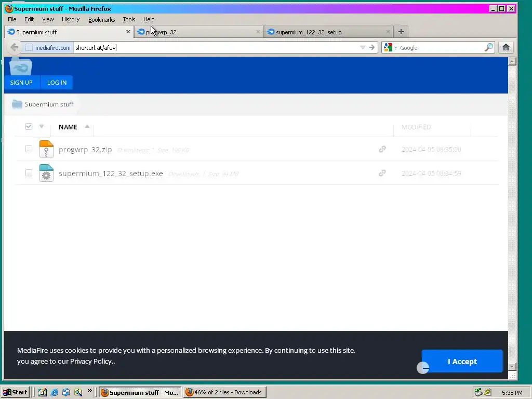Click the taskbar clock showing 5:38 PM
This screenshot has width=532, height=399.
pos(512,393)
